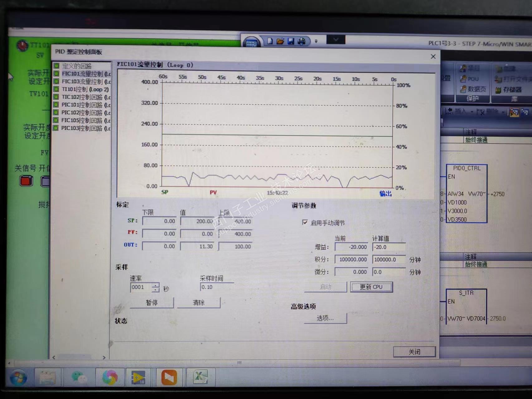Open the Windows Start menu
This screenshot has height=399, width=532.
point(18,378)
